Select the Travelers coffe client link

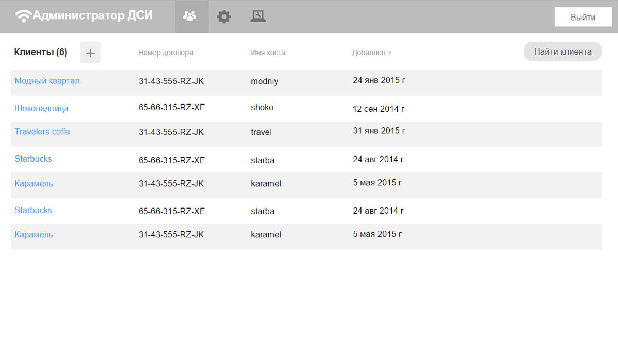42,132
